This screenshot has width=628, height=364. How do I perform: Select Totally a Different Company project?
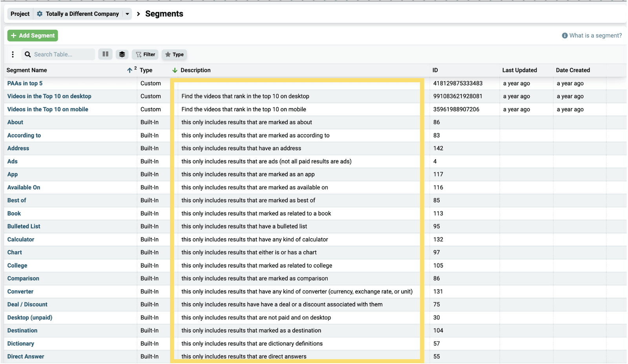click(x=82, y=14)
